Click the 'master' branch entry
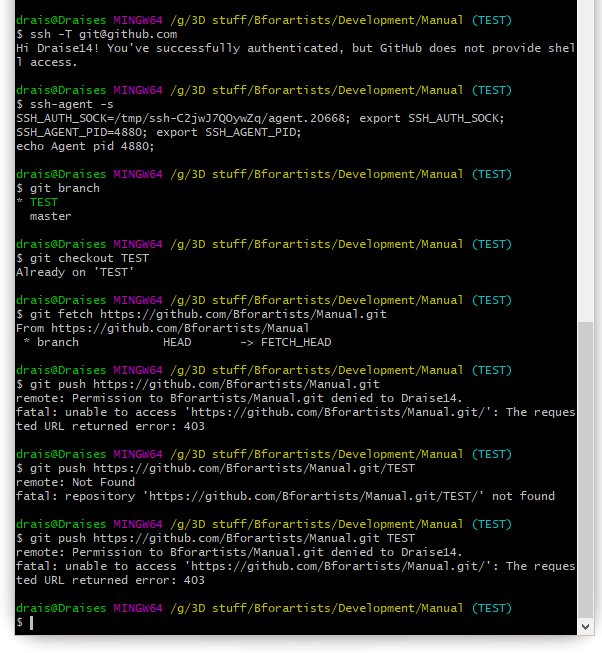 coord(50,216)
